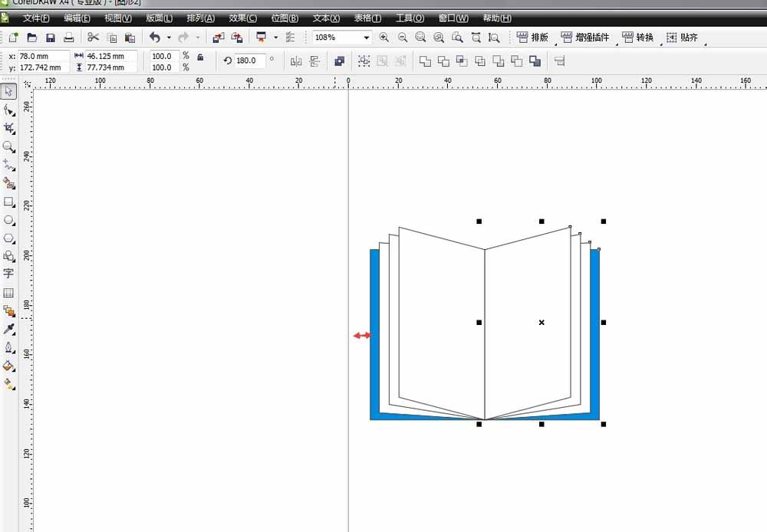The width and height of the screenshot is (767, 532).
Task: Select the Table tool
Action: pos(9,293)
